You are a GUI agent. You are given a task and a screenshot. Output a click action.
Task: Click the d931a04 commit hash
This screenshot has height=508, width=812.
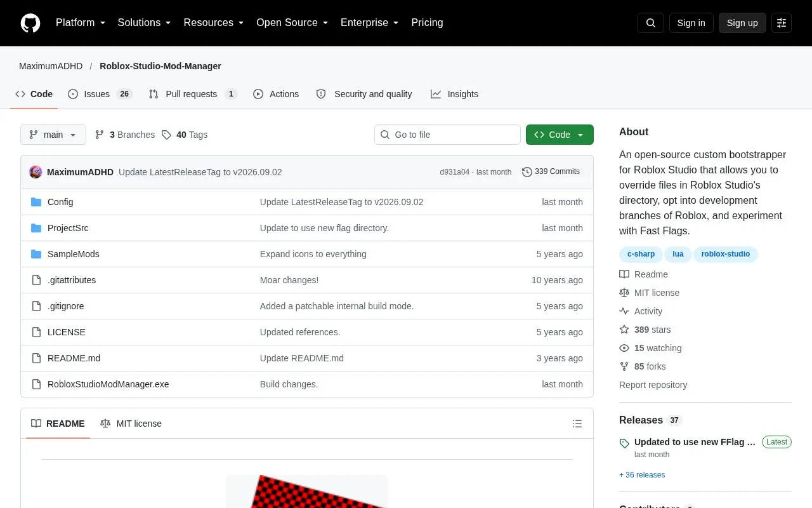(x=455, y=172)
